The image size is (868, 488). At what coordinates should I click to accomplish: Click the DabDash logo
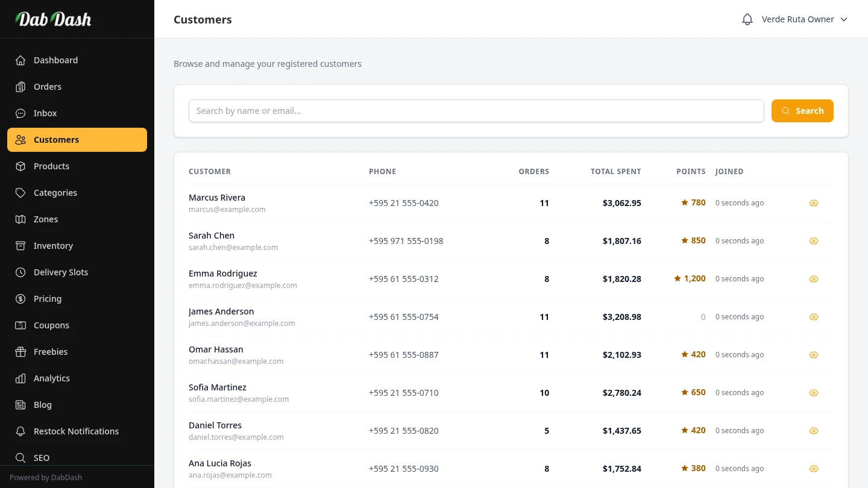(53, 19)
